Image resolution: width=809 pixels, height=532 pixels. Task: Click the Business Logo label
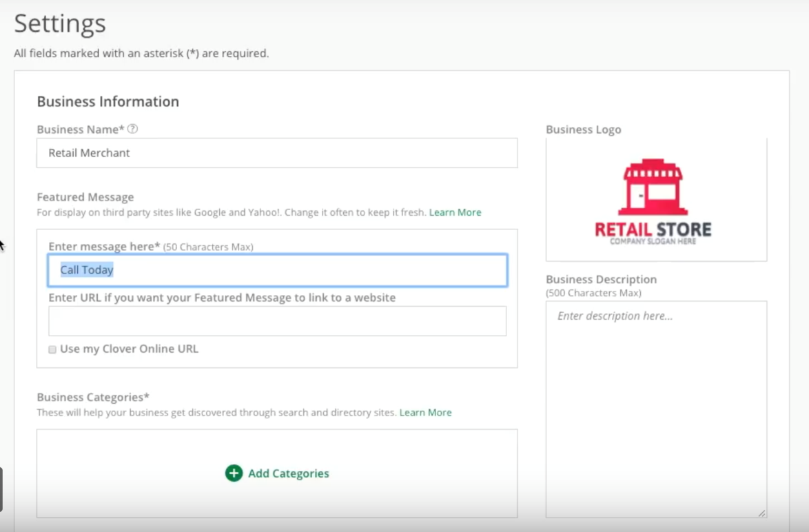pyautogui.click(x=583, y=130)
